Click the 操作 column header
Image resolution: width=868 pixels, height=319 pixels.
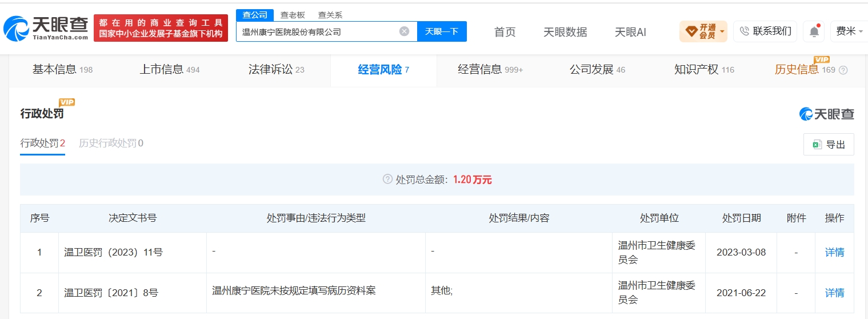point(834,218)
